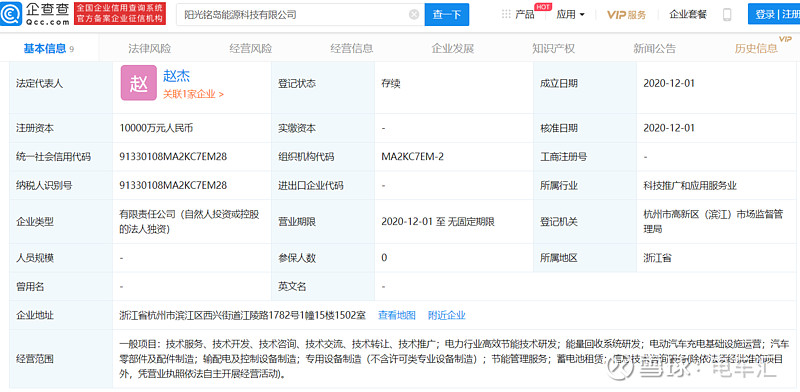This screenshot has height=392, width=800.
Task: Open the VIP服务 link
Action: point(627,14)
